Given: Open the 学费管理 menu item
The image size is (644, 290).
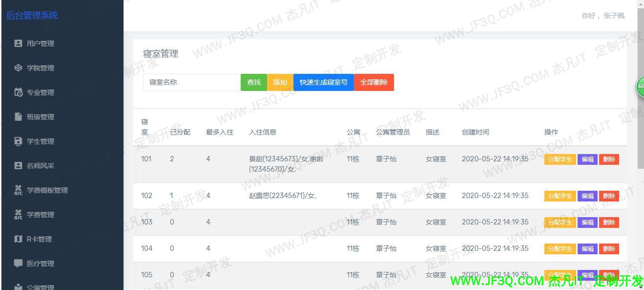Looking at the screenshot, I should click(x=40, y=215).
